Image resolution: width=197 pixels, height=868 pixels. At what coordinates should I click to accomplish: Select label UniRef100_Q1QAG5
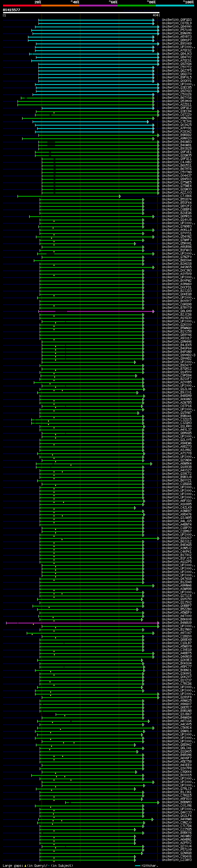coord(177,751)
